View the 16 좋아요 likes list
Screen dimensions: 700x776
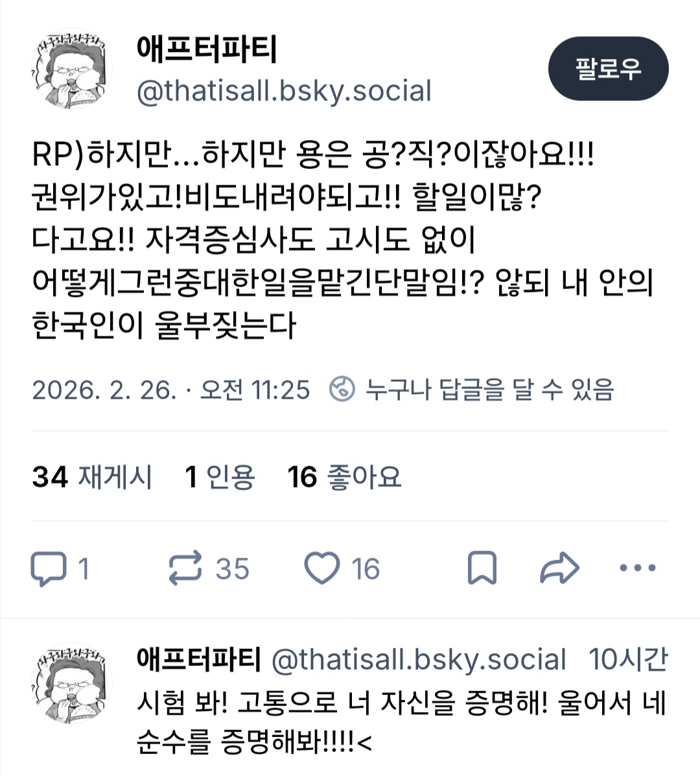[344, 477]
